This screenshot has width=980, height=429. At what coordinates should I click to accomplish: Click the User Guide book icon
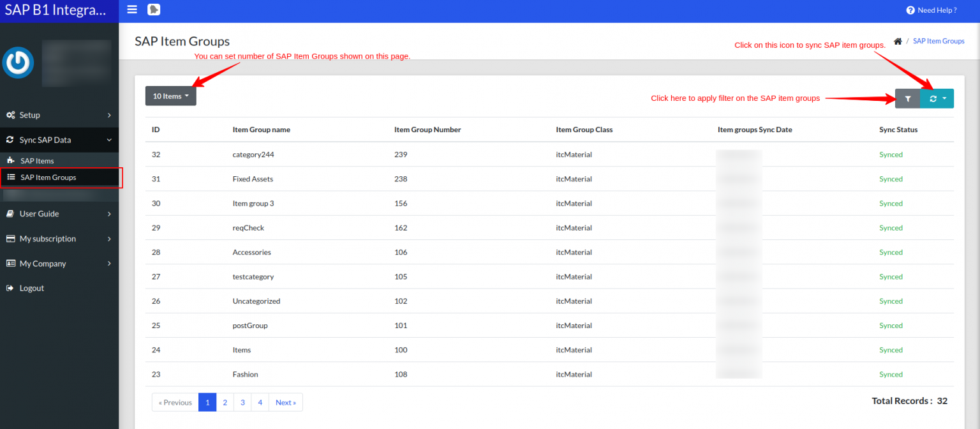[x=9, y=213]
